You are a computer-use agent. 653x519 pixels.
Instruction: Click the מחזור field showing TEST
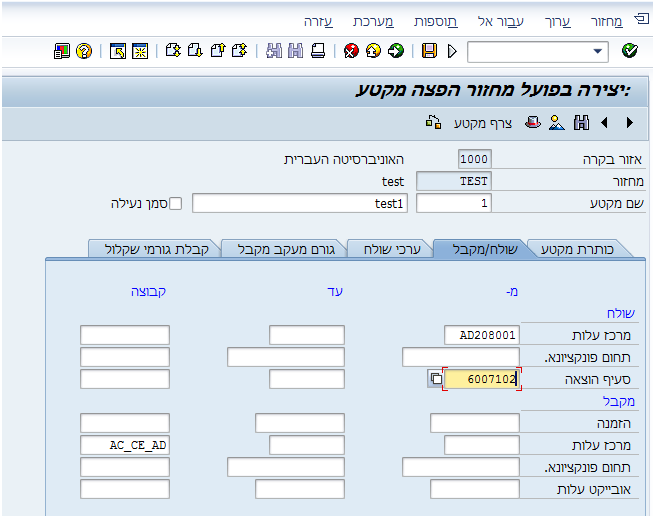(454, 181)
